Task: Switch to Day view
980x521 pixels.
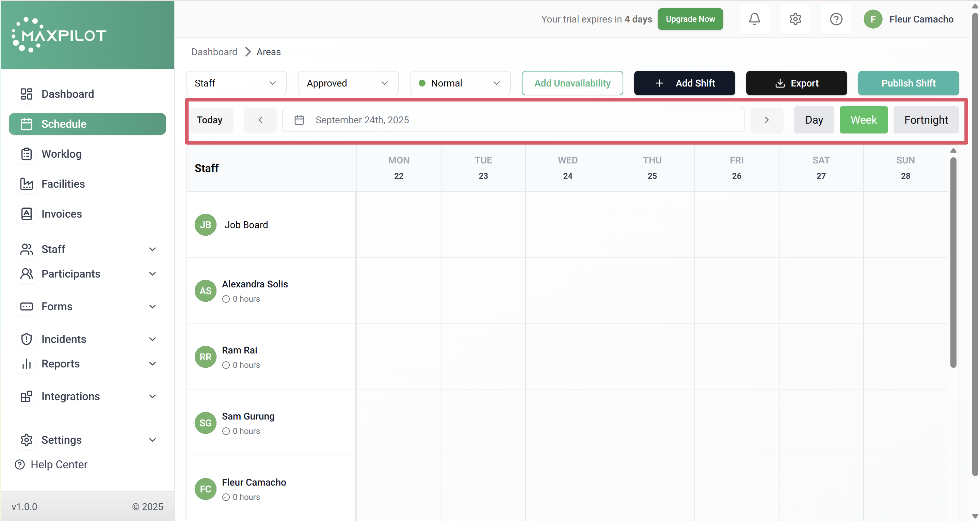Action: pyautogui.click(x=814, y=120)
